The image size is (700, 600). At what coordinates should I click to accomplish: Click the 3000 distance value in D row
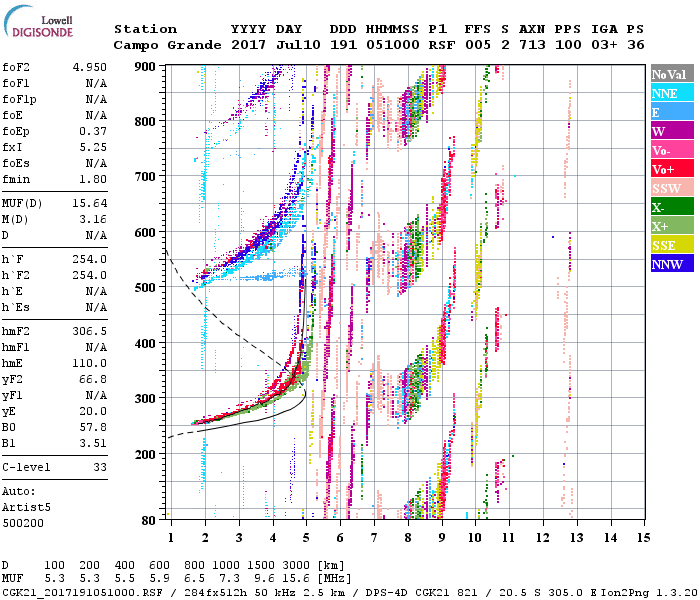pos(296,566)
